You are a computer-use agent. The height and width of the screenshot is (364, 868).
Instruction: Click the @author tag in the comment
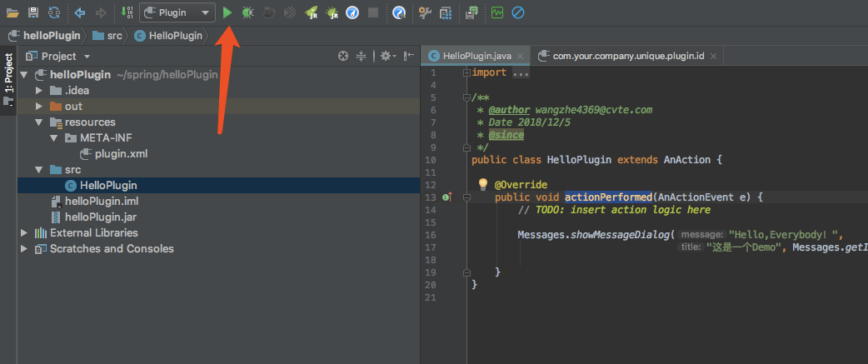pyautogui.click(x=509, y=109)
